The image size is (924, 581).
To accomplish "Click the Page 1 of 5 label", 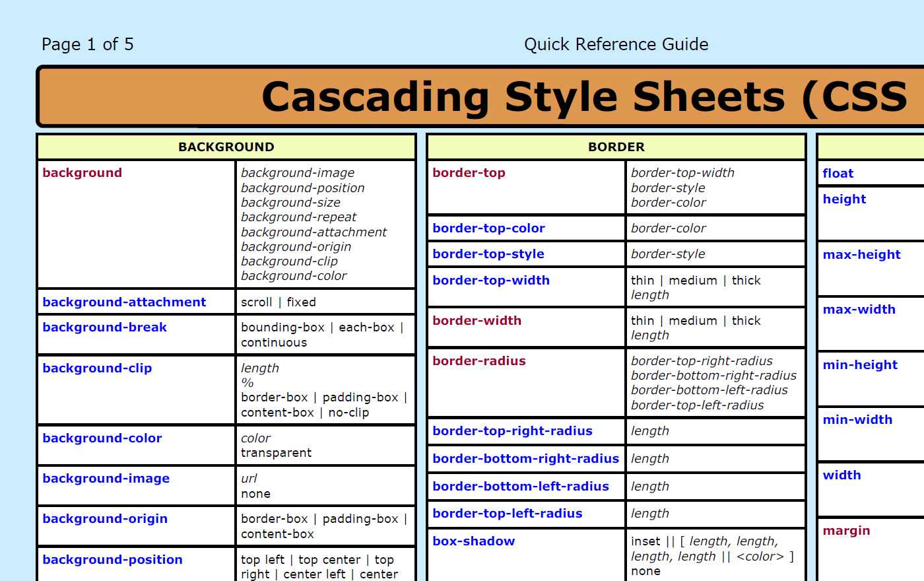I will pos(88,44).
